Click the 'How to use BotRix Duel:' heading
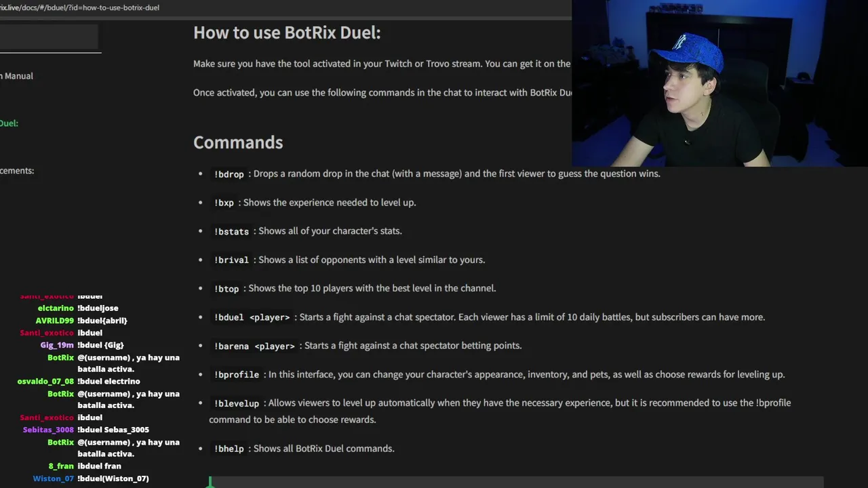The image size is (868, 488). [287, 33]
